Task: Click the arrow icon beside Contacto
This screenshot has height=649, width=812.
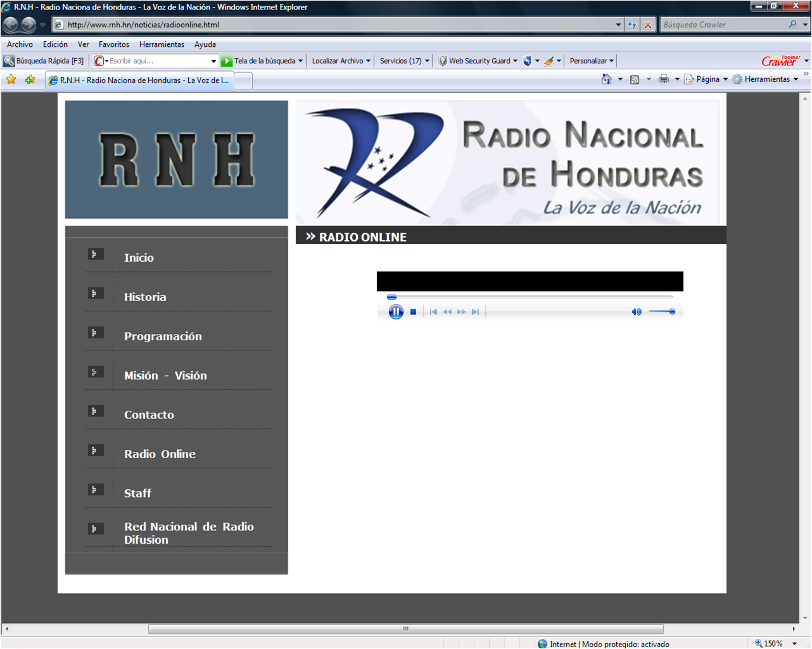Action: (95, 411)
